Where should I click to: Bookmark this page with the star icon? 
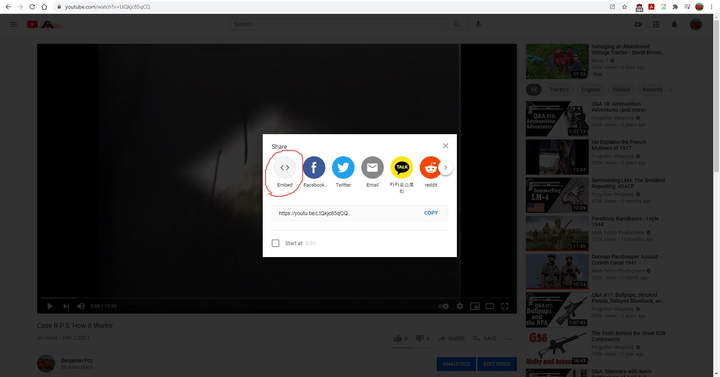pyautogui.click(x=624, y=7)
